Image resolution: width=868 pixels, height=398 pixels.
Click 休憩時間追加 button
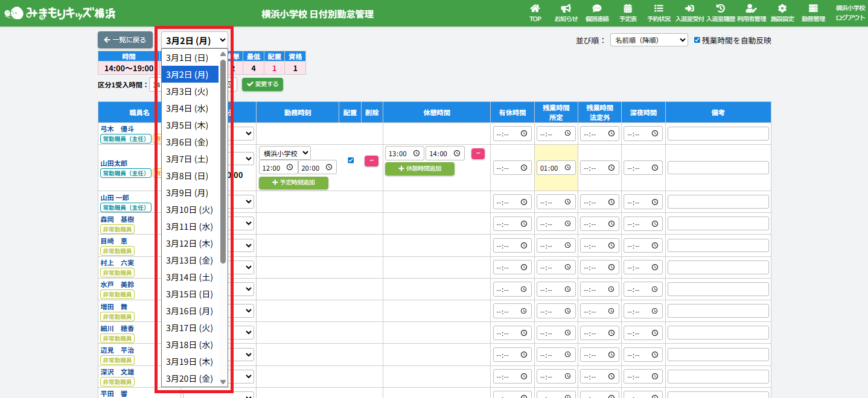[420, 169]
